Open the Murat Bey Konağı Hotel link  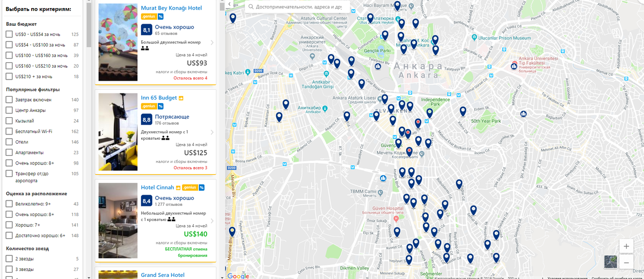(x=171, y=8)
